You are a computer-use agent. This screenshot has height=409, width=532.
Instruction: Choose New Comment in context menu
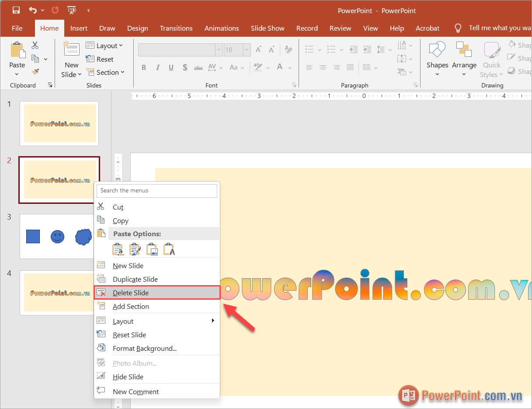click(157, 392)
